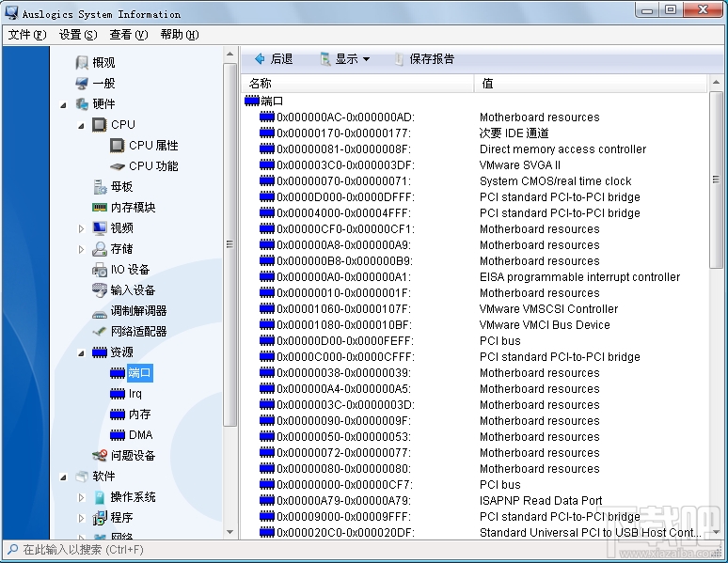Click the 保存报告 save report button

[x=424, y=59]
